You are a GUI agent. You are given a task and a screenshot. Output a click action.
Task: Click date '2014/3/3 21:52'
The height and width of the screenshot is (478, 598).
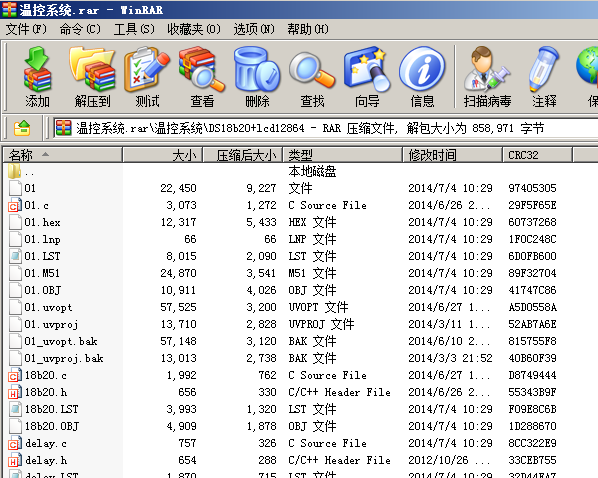[x=450, y=358]
